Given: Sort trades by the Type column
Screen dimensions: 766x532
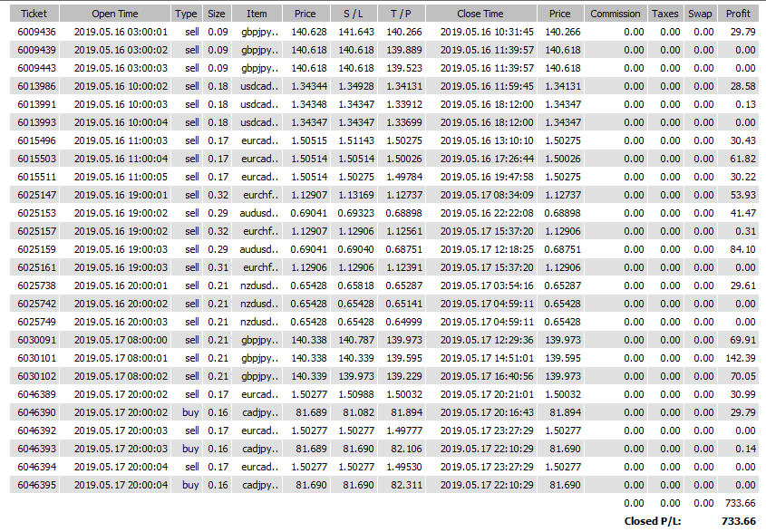Looking at the screenshot, I should coord(186,15).
